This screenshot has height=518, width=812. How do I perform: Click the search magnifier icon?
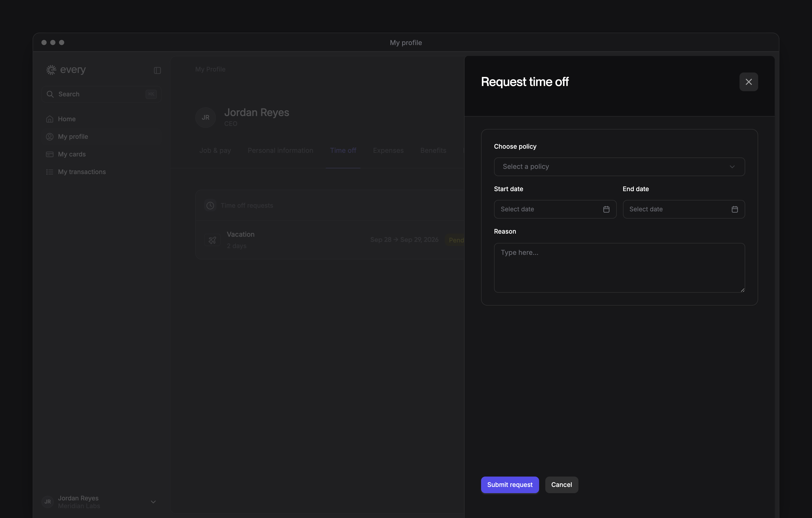pos(50,94)
